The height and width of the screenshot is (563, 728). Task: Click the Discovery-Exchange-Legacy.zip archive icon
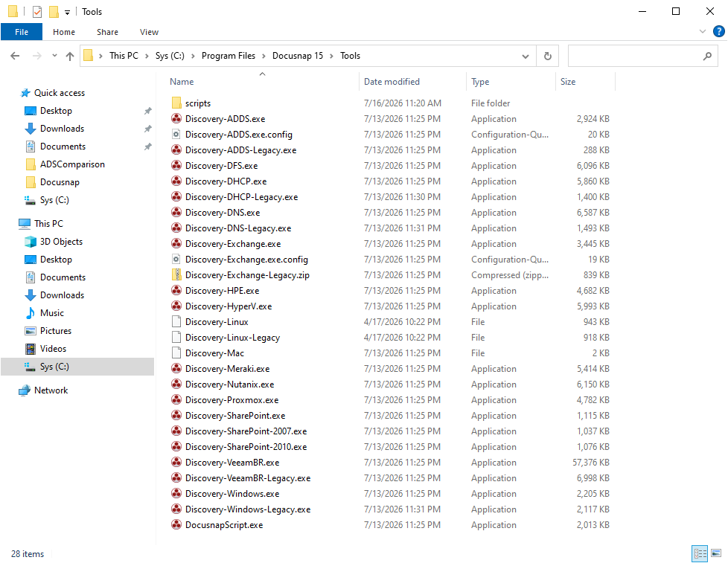tap(176, 275)
